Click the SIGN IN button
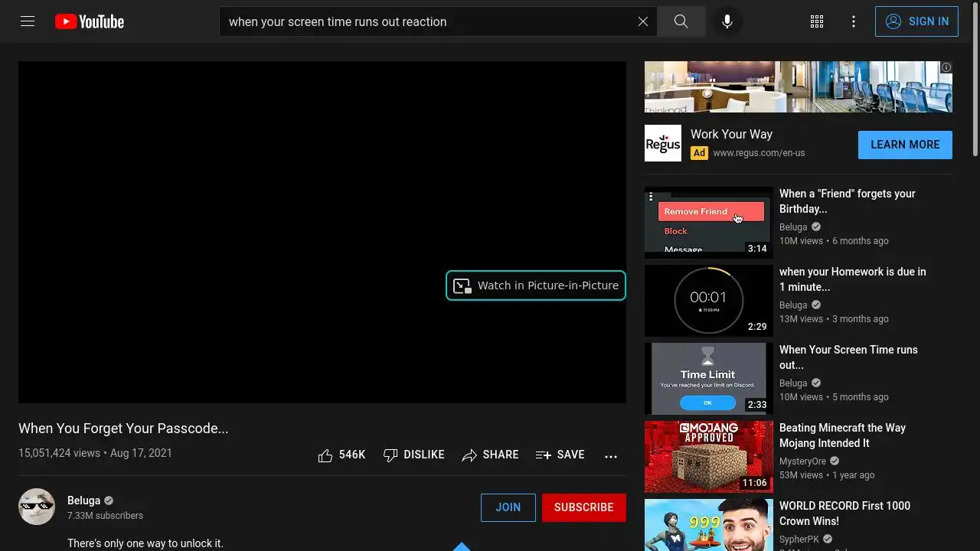Screen dimensions: 980x551 pyautogui.click(x=916, y=21)
